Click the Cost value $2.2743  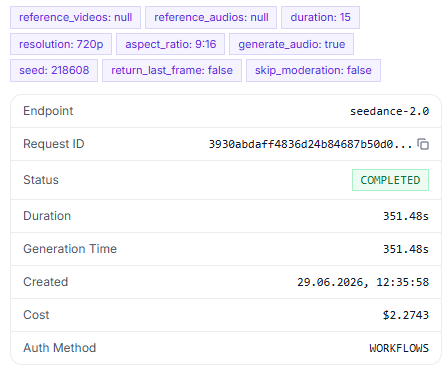406,315
